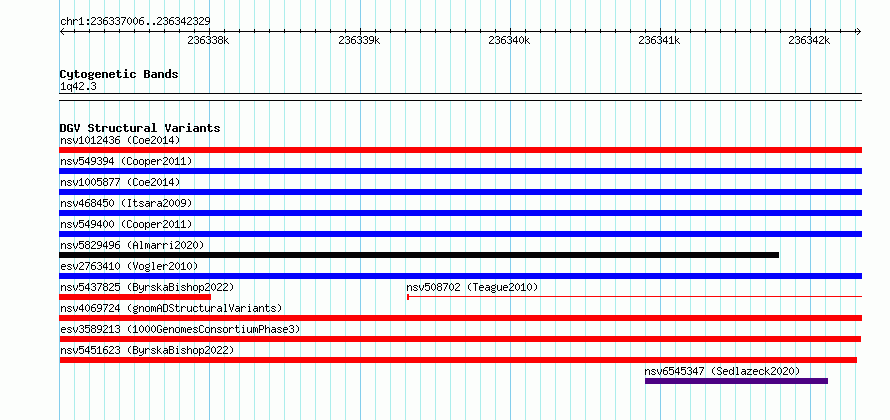Open the nsv5437825 (ByrskaBishop2022) label

pyautogui.click(x=147, y=287)
